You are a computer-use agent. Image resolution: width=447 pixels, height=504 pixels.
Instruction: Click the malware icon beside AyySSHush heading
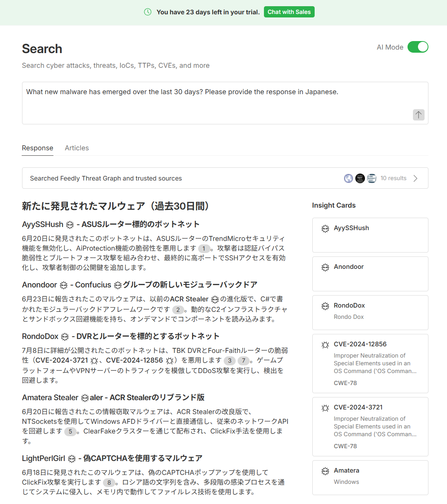70,225
